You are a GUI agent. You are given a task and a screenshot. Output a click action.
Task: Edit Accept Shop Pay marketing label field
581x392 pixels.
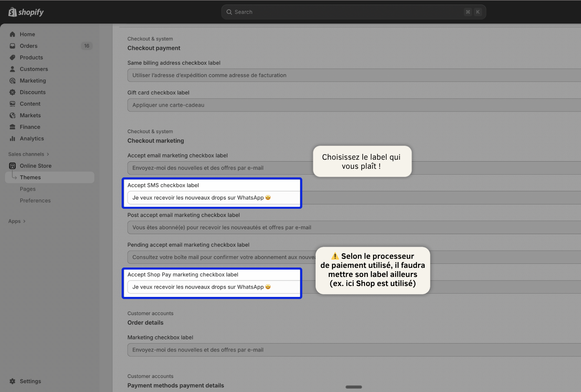[x=214, y=287]
